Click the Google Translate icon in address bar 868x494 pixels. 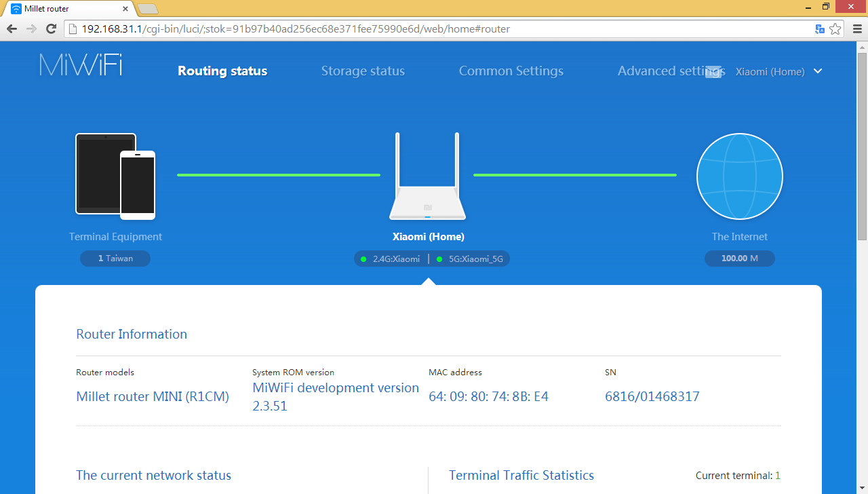point(820,29)
